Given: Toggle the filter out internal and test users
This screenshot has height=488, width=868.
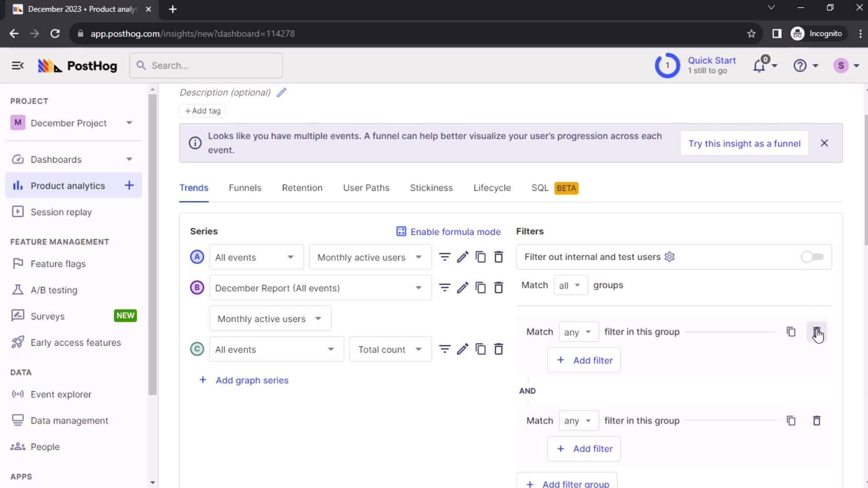Looking at the screenshot, I should (812, 257).
